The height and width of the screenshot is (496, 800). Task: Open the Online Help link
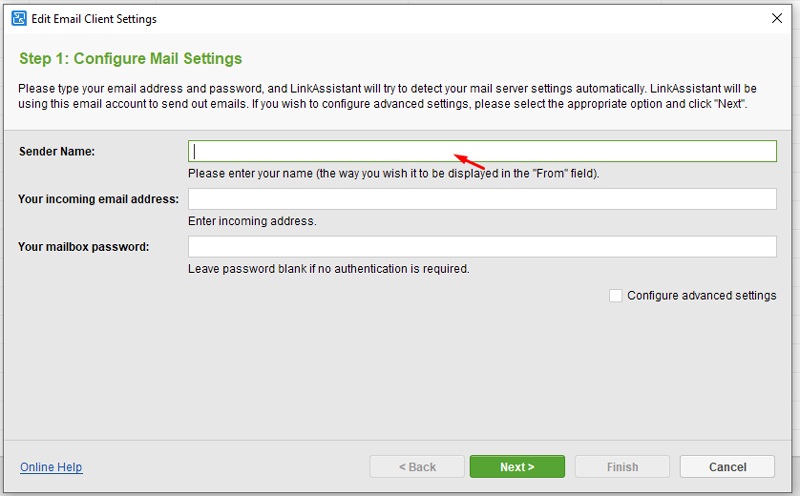click(x=51, y=467)
